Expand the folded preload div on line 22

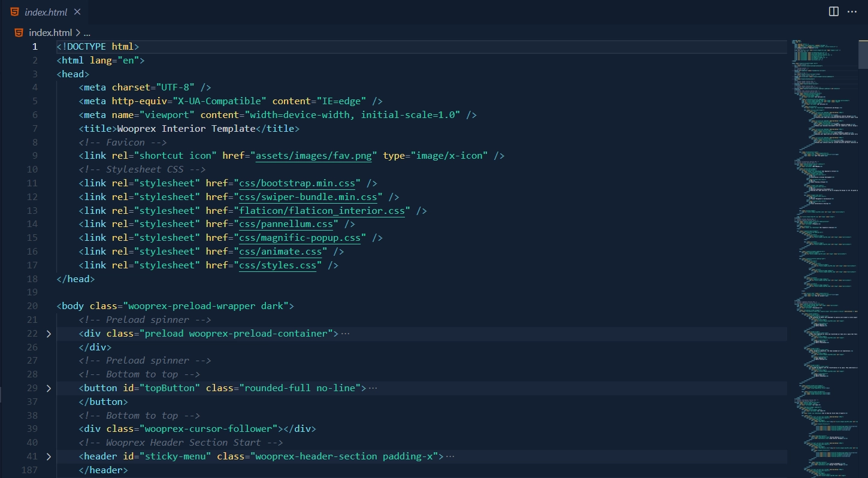coord(49,333)
